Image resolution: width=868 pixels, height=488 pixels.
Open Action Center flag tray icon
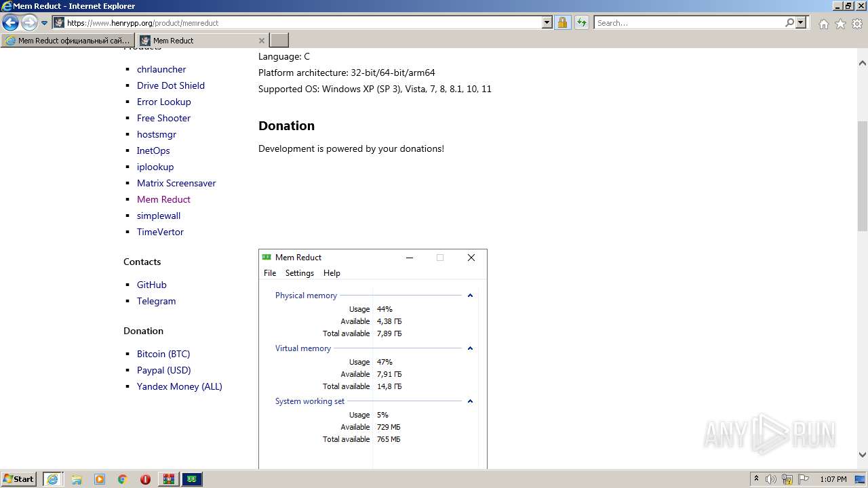tap(804, 479)
